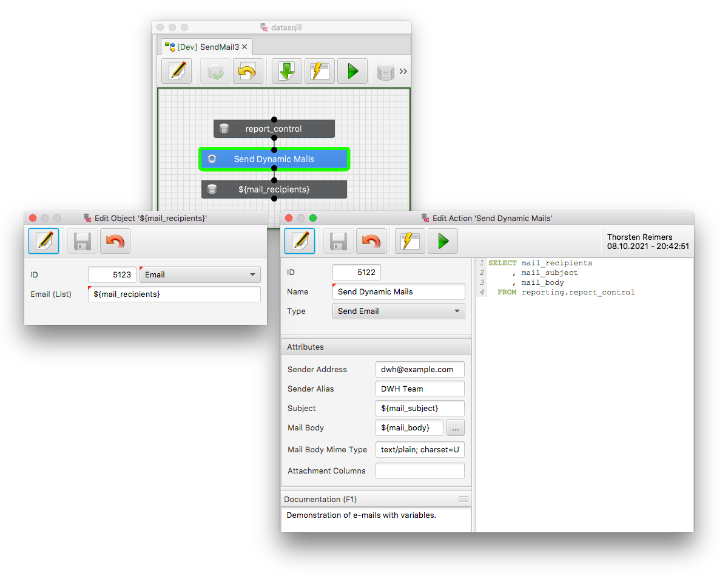Click the lightning script icon in Edit Action toolbar
The image size is (728, 581).
pyautogui.click(x=410, y=242)
